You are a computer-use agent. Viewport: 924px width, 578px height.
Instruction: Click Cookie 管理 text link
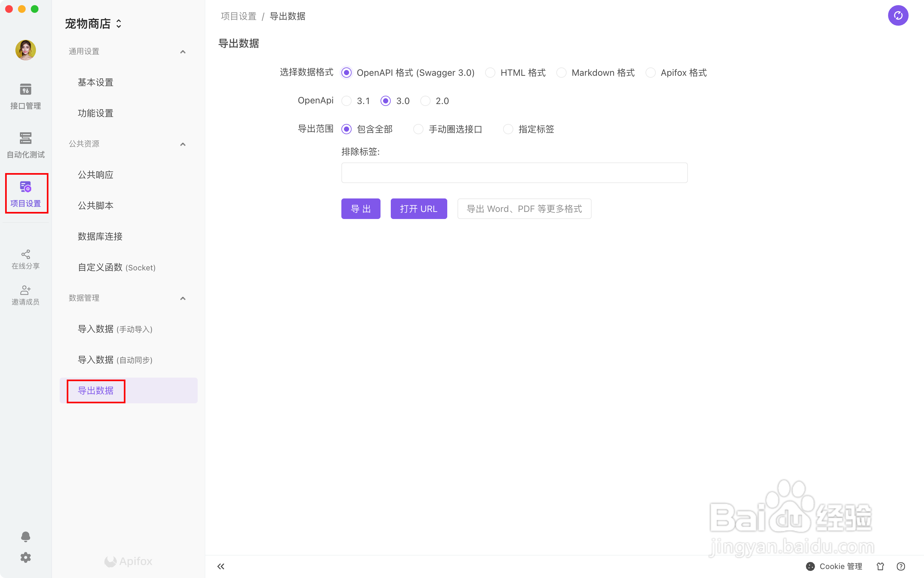click(x=841, y=566)
